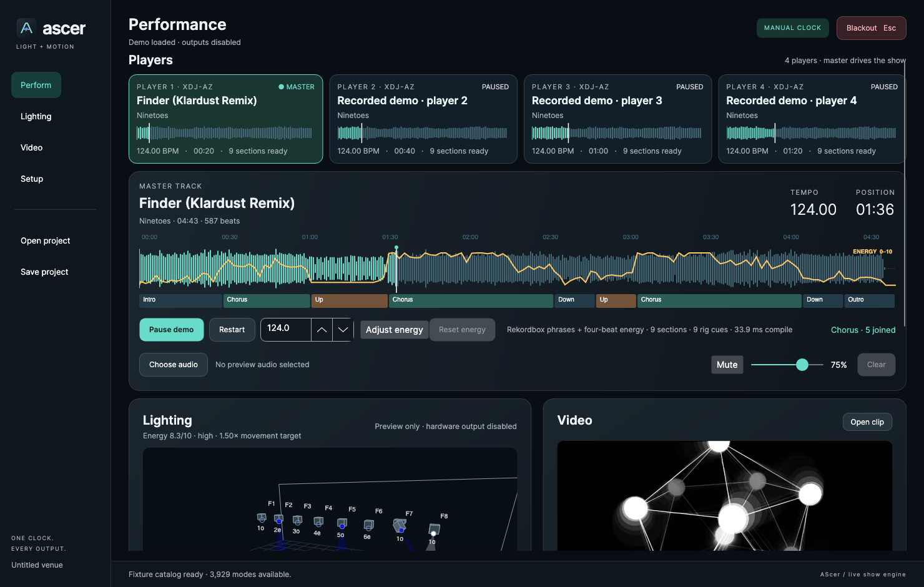Switch to the Video section

[32, 147]
